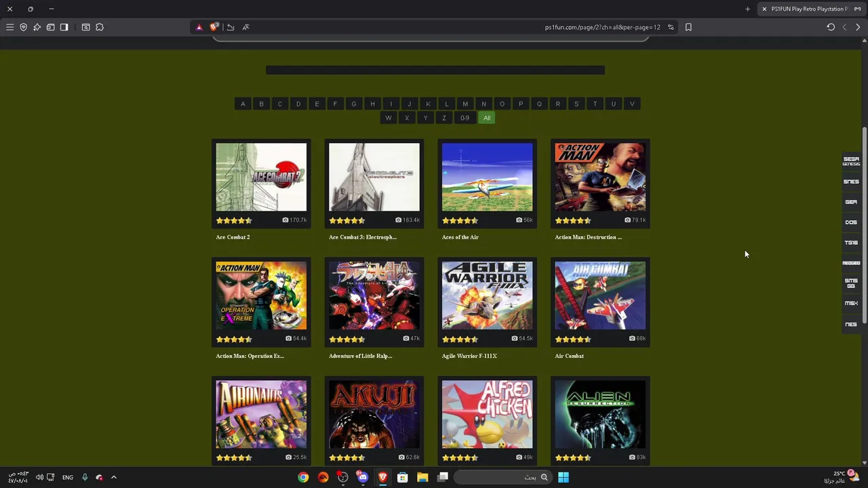Open the Alien Resurrection cover thumbnail
Viewport: 868px width, 488px height.
tap(600, 414)
